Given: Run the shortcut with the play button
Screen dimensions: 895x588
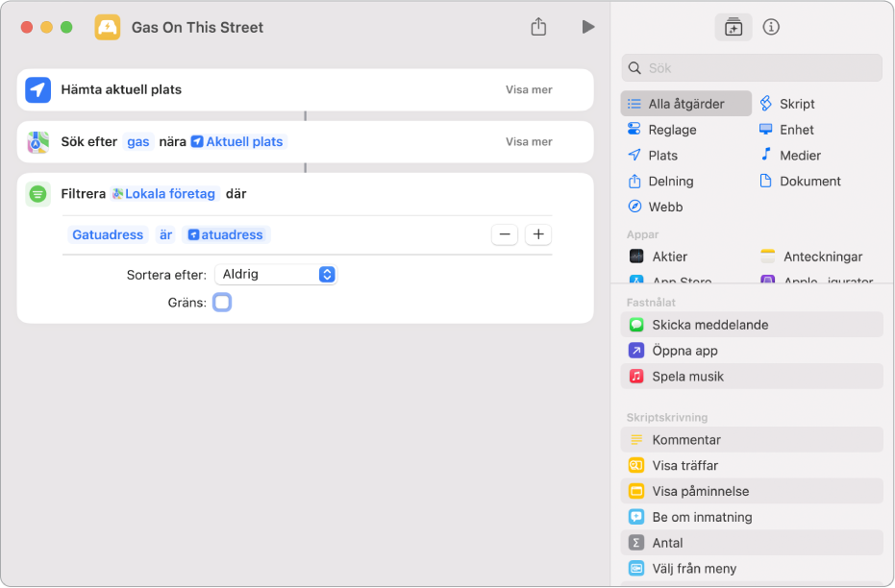Looking at the screenshot, I should (x=588, y=27).
